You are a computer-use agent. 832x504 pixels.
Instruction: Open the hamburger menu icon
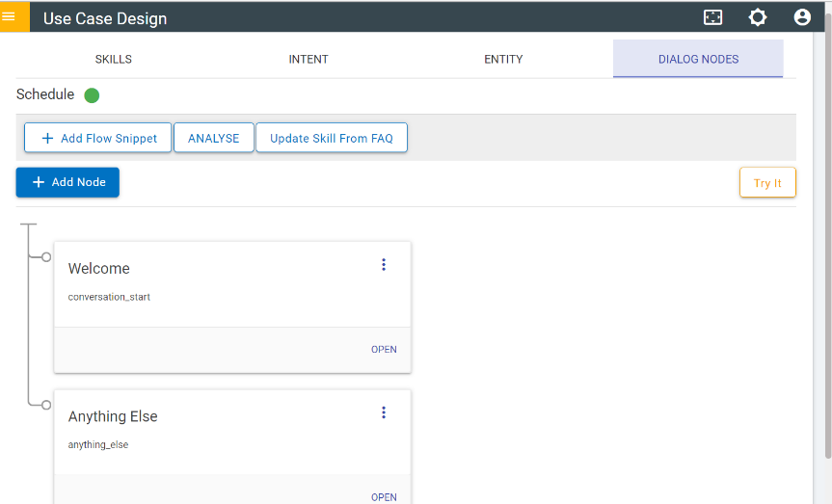[x=10, y=16]
